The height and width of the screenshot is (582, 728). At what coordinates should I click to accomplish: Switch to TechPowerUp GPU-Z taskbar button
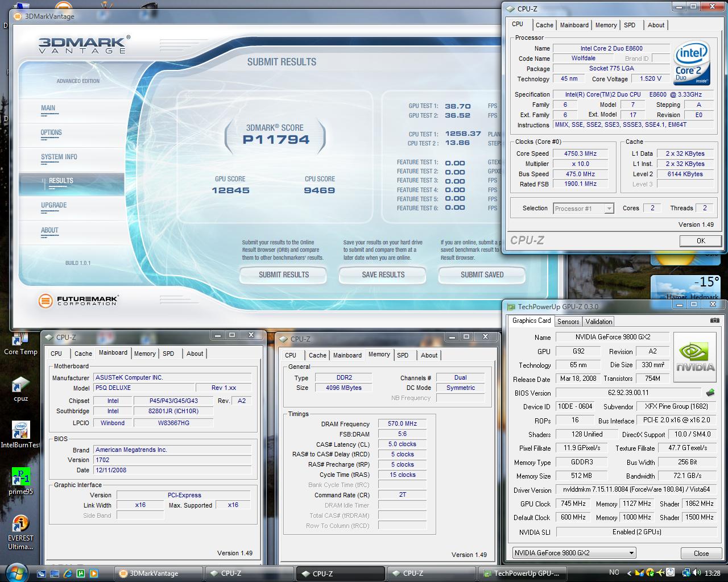pyautogui.click(x=523, y=573)
